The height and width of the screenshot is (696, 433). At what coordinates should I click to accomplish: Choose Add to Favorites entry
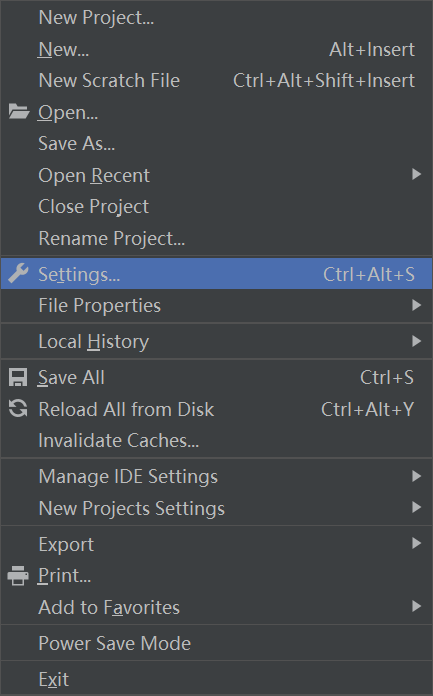tap(216, 607)
